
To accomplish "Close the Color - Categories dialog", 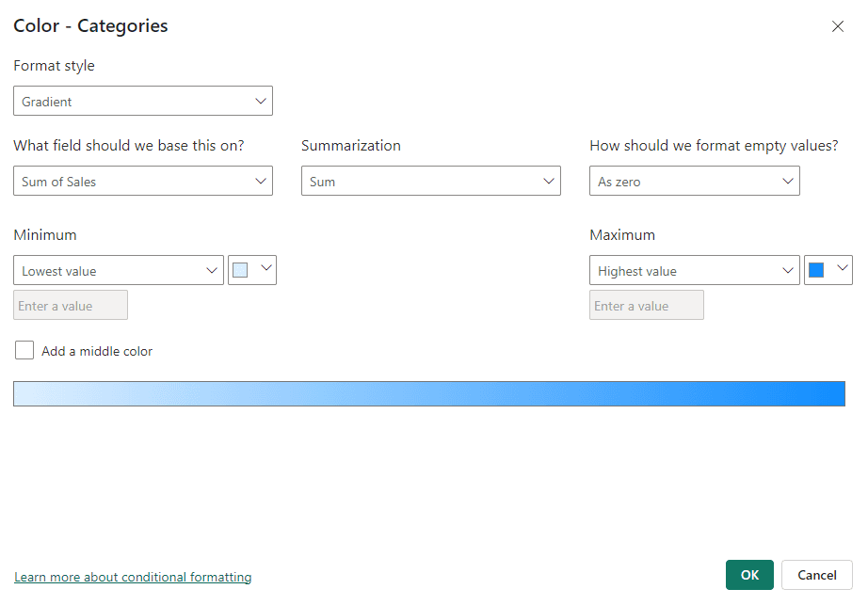I will click(x=838, y=26).
